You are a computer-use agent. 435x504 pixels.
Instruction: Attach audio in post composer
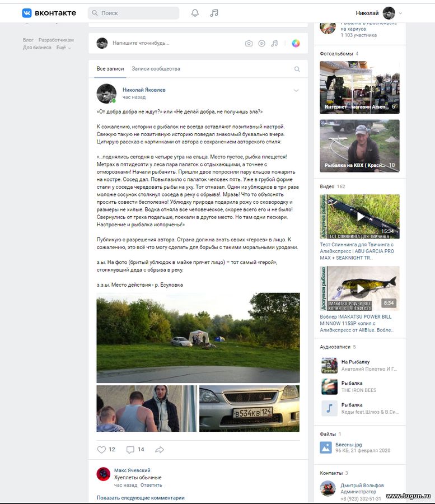point(274,43)
